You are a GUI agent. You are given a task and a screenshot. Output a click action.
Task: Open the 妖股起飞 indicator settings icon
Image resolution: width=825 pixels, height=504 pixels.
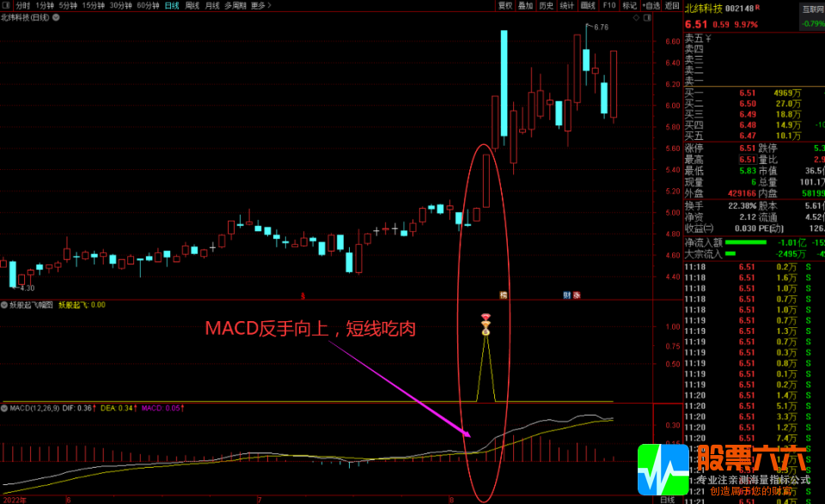point(4,305)
